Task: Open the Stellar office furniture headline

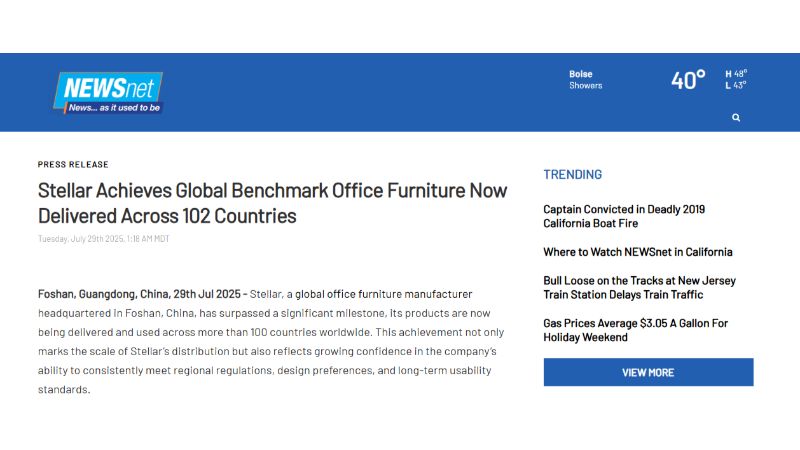Action: pyautogui.click(x=272, y=202)
